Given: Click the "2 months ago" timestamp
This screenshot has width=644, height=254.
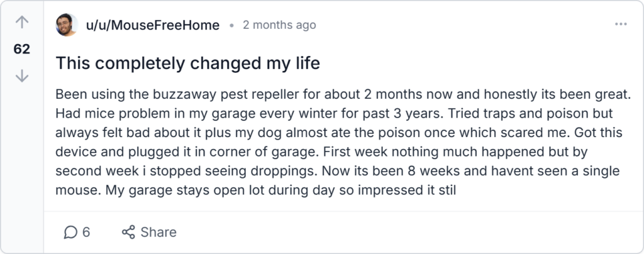Looking at the screenshot, I should point(279,25).
